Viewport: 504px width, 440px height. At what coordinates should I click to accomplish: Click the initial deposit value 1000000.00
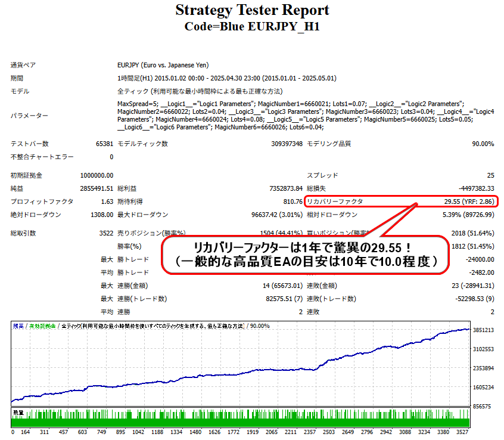(97, 175)
